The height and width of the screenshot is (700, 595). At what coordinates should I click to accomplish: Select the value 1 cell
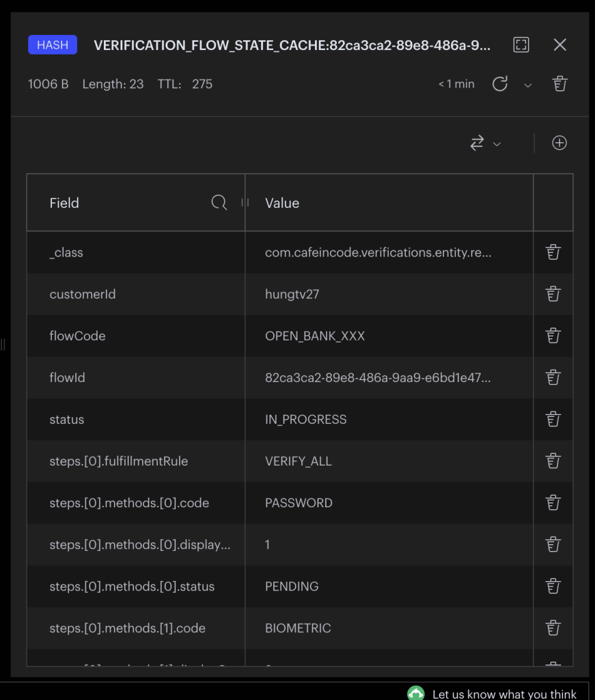click(389, 544)
